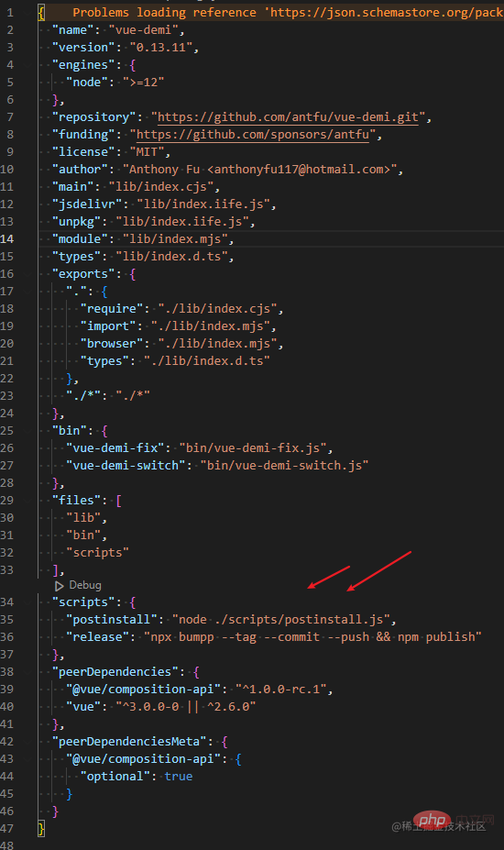Click the version value 0.13.11

click(161, 48)
